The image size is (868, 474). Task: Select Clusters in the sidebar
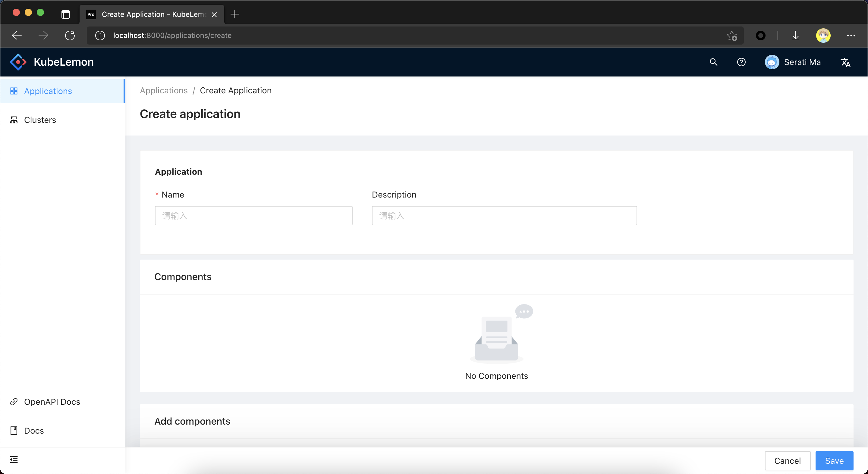coord(40,120)
